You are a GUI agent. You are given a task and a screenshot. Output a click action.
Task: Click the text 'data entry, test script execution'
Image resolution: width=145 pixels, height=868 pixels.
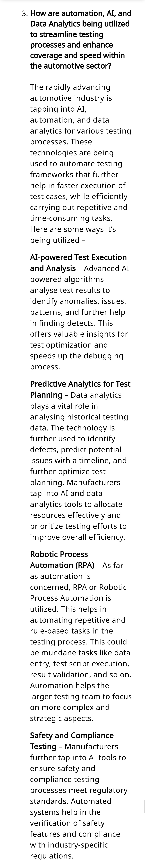80,658
